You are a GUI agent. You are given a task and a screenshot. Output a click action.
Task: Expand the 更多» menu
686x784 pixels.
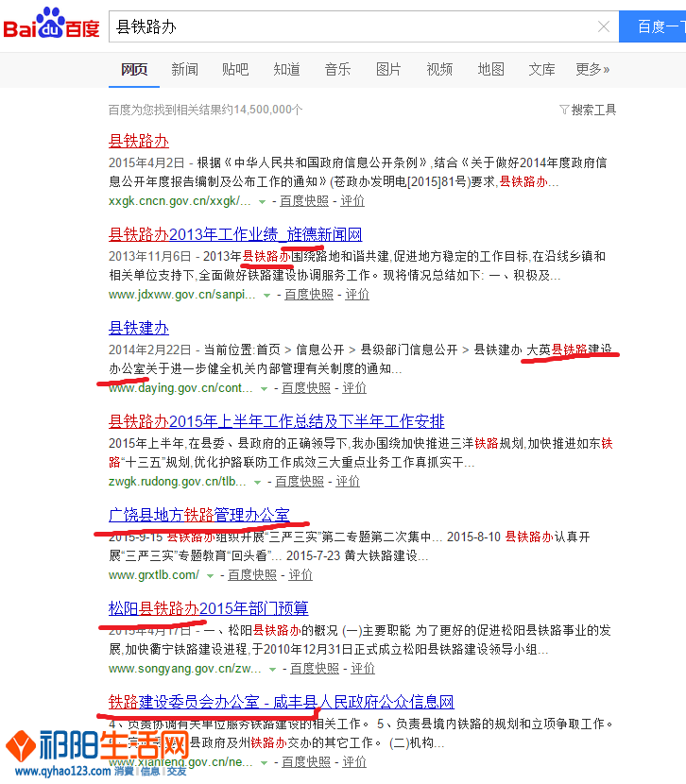(x=592, y=70)
